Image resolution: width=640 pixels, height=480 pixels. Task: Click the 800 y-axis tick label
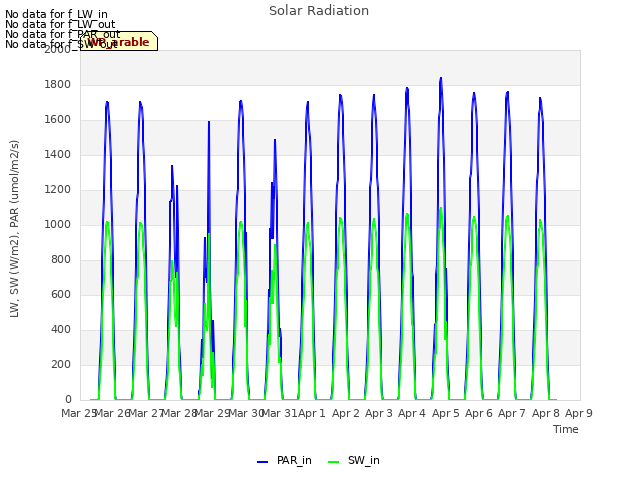coord(61,260)
